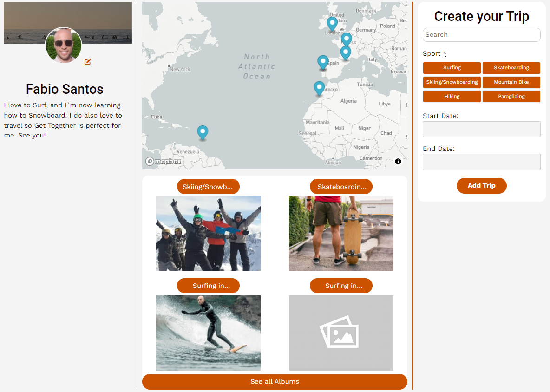
Task: Open the End Date picker field
Action: point(481,162)
